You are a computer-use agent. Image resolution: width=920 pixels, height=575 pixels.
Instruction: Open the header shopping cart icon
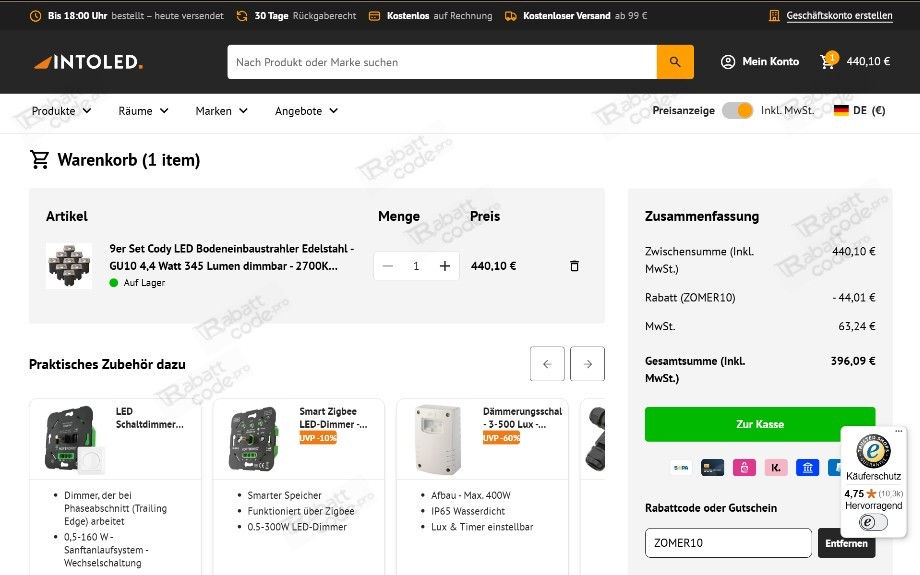pos(828,61)
